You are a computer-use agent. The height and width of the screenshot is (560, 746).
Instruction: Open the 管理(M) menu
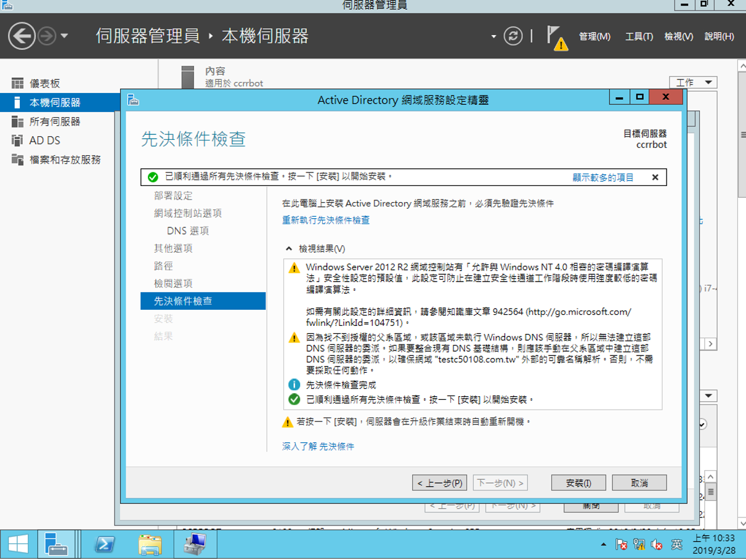click(594, 36)
